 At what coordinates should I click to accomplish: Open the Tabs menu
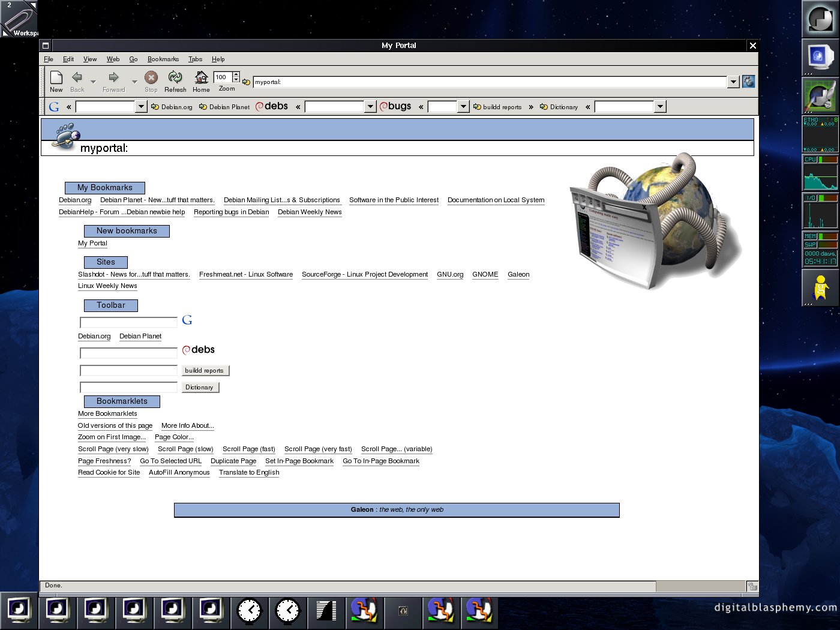[195, 59]
